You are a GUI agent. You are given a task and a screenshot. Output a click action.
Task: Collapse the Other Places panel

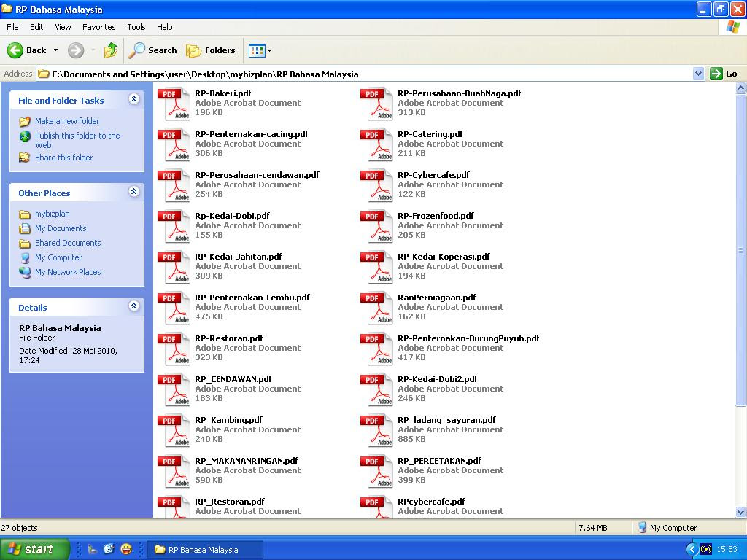tap(134, 192)
